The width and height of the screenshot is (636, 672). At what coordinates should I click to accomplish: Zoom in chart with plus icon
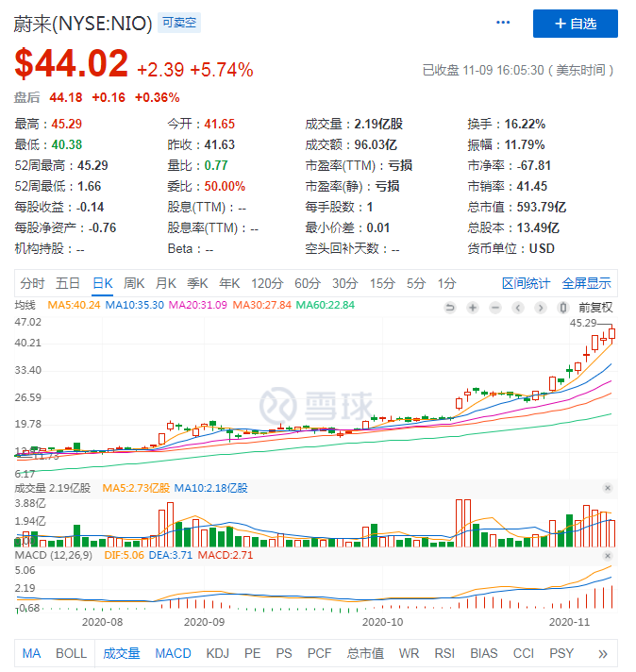473,308
